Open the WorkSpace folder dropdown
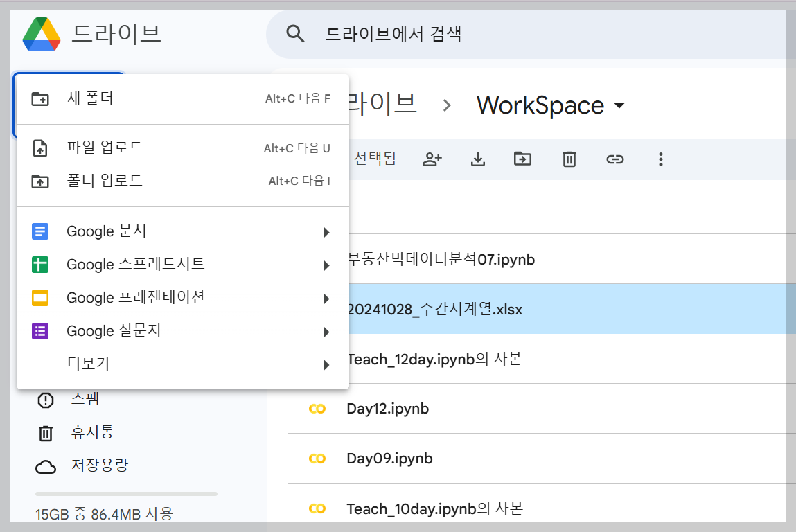Screen dimensions: 796x532 [619, 106]
